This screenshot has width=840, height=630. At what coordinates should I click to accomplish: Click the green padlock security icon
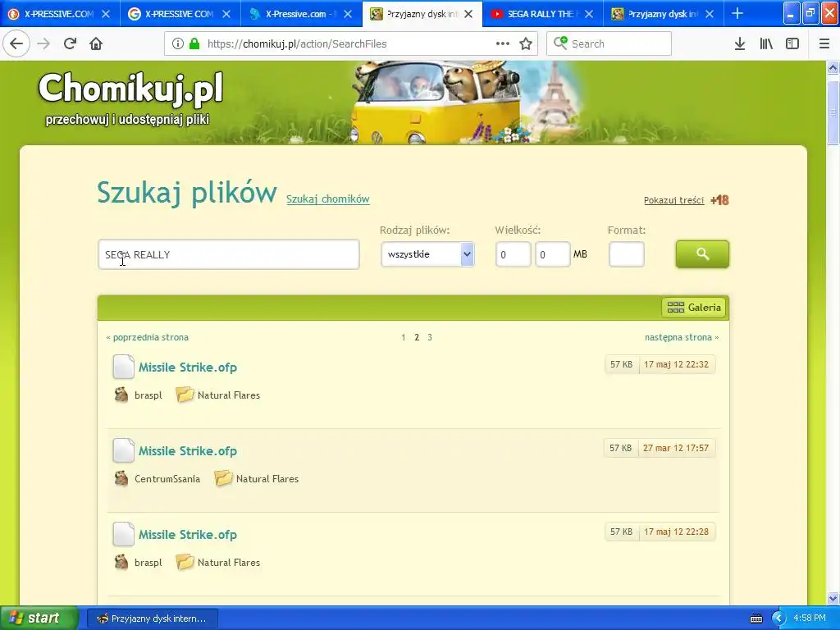pyautogui.click(x=194, y=44)
